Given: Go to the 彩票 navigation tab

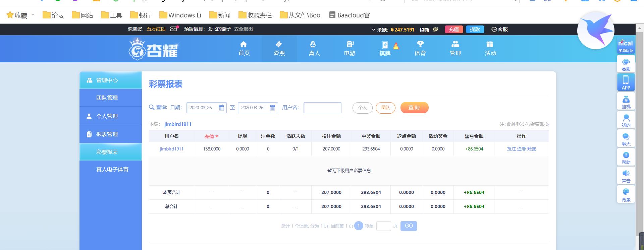Looking at the screenshot, I should [x=279, y=49].
